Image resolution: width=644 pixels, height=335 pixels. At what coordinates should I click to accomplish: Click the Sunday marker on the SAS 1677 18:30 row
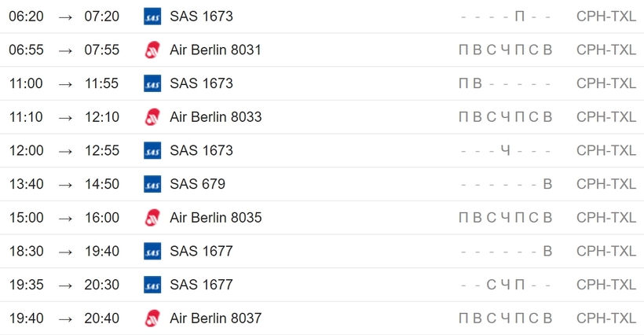(x=547, y=251)
